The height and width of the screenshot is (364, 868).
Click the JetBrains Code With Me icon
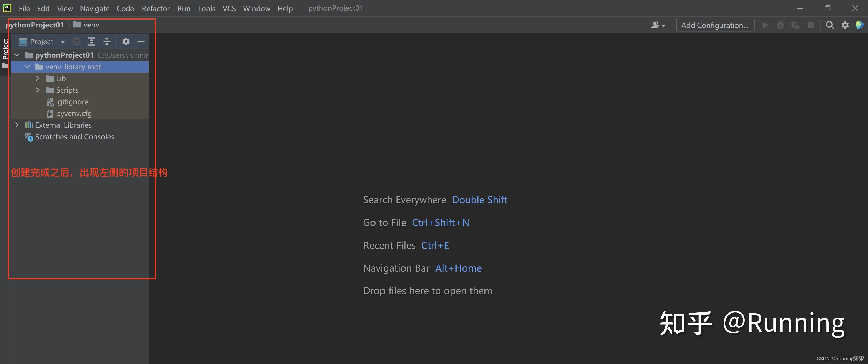(x=859, y=25)
